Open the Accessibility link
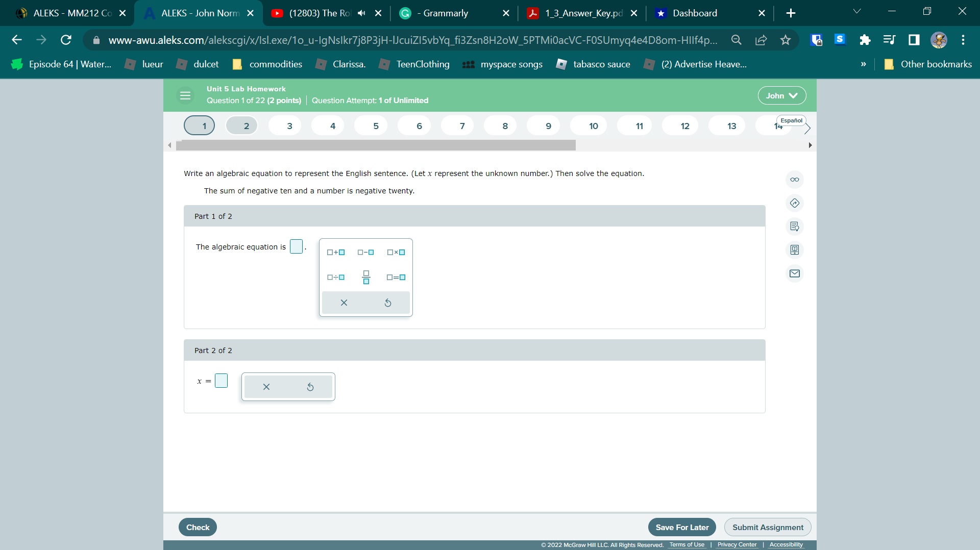980x550 pixels. [x=786, y=544]
